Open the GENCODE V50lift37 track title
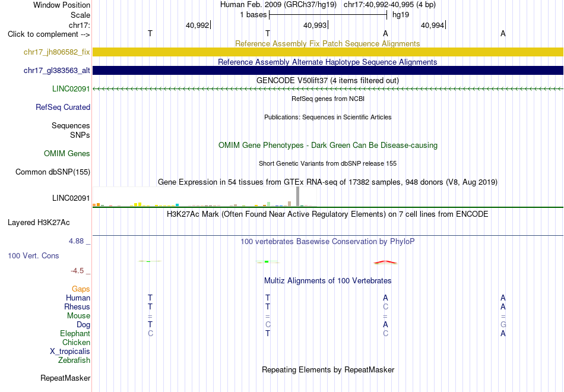Screen dimensions: 564x392 click(328, 80)
